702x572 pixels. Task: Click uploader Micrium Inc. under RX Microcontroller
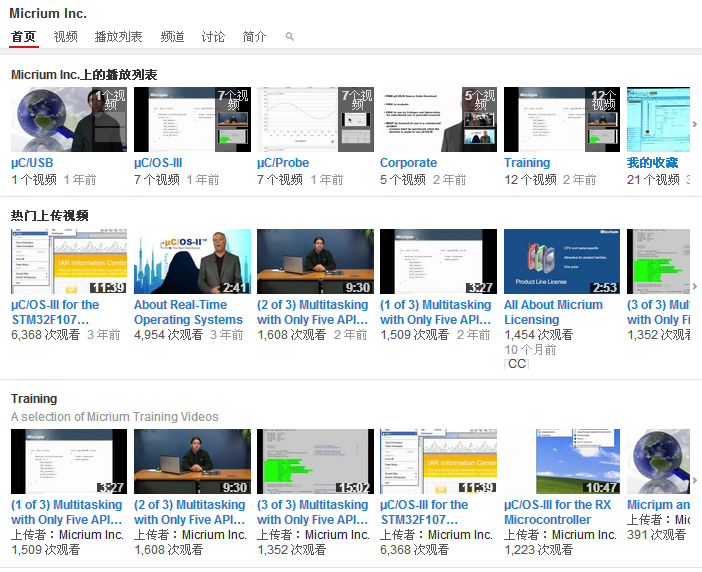(584, 535)
